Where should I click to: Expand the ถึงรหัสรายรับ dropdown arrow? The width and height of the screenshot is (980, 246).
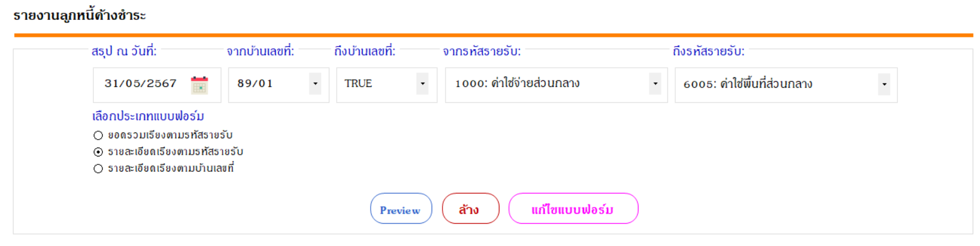884,85
